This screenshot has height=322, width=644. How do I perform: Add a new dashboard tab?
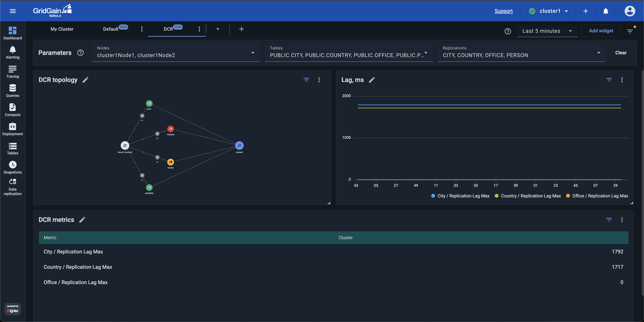[241, 29]
